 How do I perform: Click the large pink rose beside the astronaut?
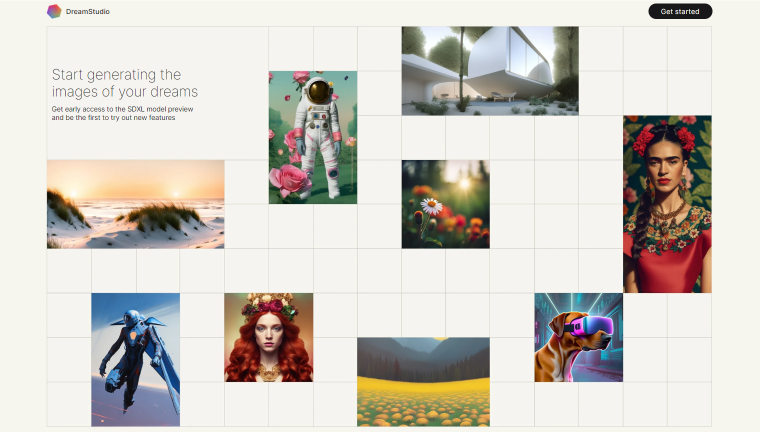pos(290,180)
